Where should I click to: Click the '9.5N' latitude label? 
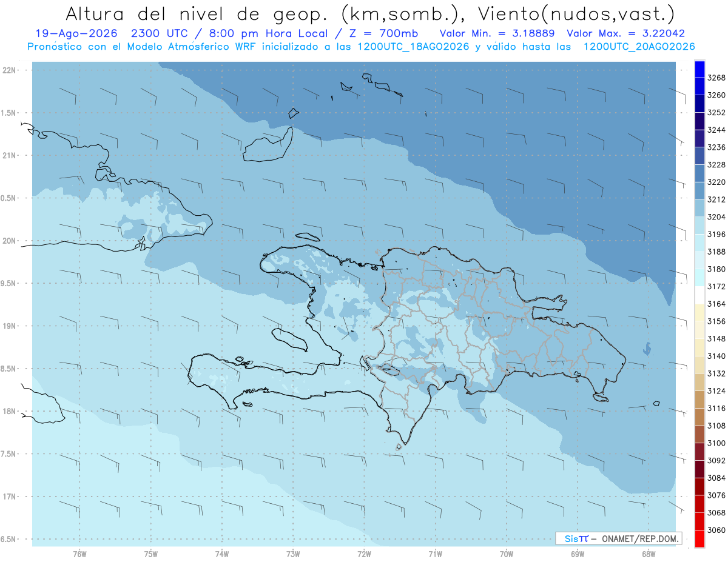8,284
